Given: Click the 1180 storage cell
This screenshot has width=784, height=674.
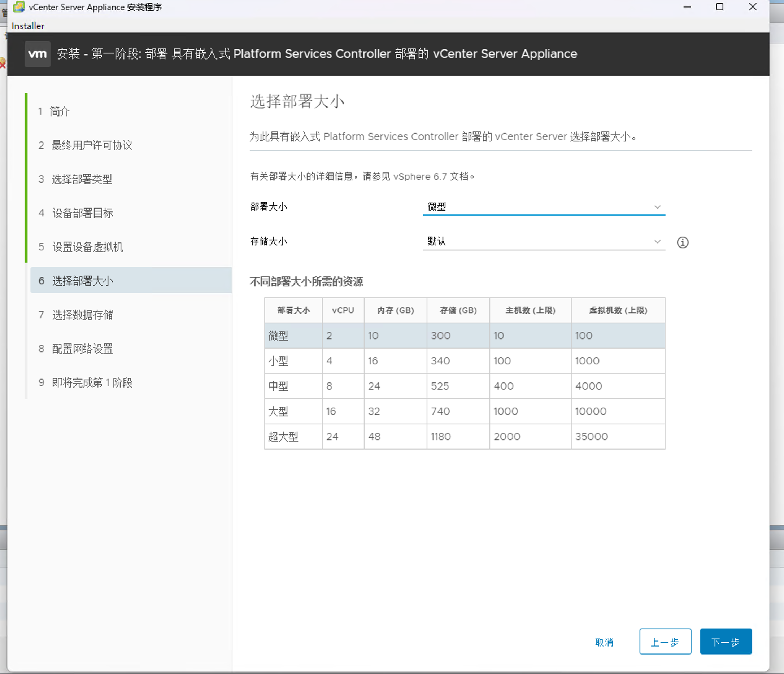Looking at the screenshot, I should click(458, 437).
